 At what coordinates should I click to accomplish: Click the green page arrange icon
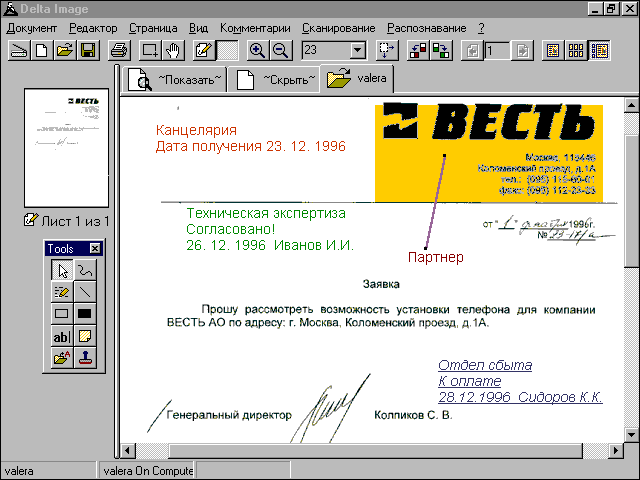[441, 51]
